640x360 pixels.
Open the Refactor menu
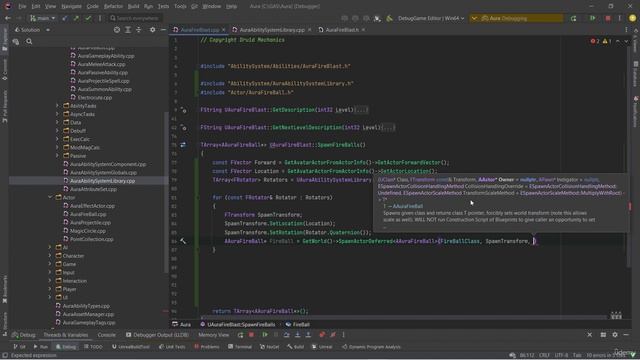[113, 7]
